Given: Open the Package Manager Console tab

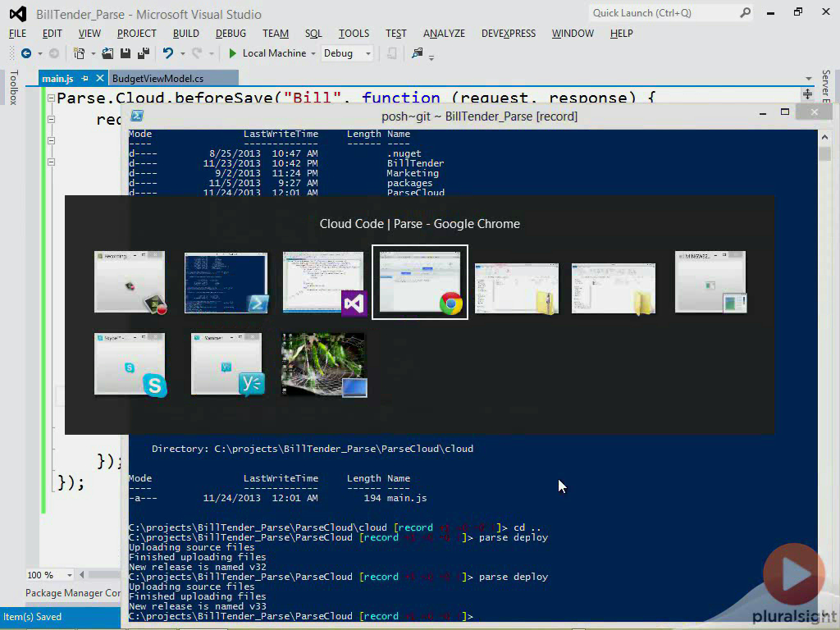Looking at the screenshot, I should [x=73, y=592].
